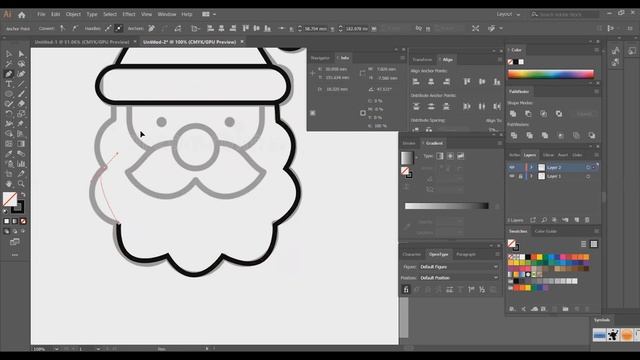Open the Layers panel flyout menu
This screenshot has width=640, height=360.
596,155
